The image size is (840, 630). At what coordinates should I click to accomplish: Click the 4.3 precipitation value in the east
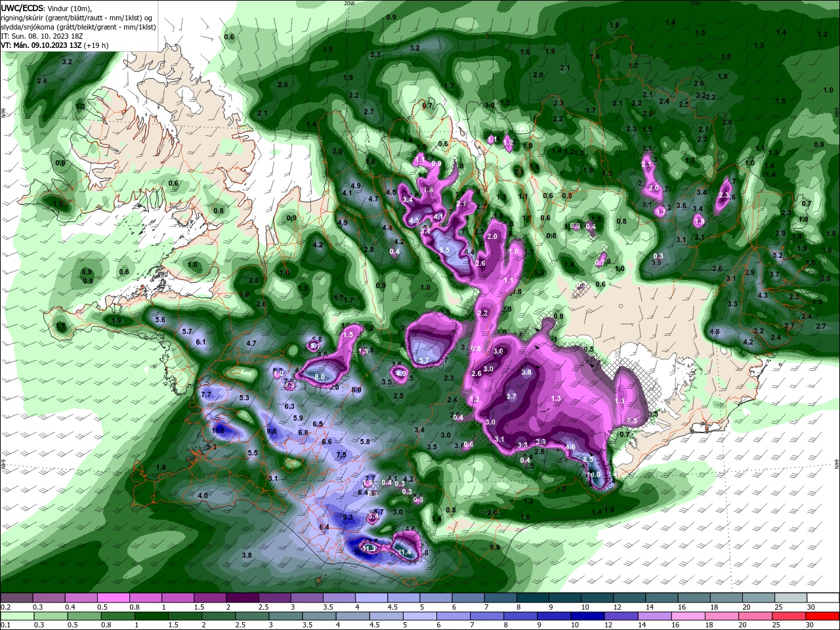tap(763, 295)
